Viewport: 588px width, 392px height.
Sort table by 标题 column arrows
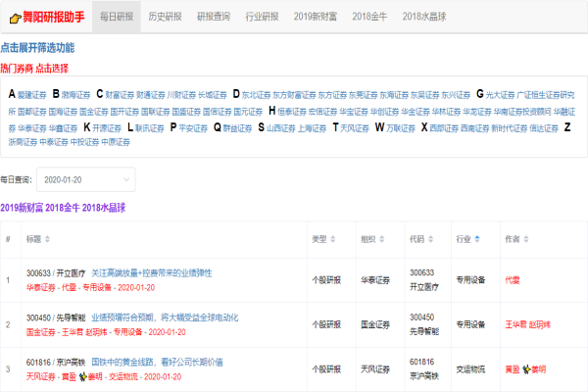point(47,239)
